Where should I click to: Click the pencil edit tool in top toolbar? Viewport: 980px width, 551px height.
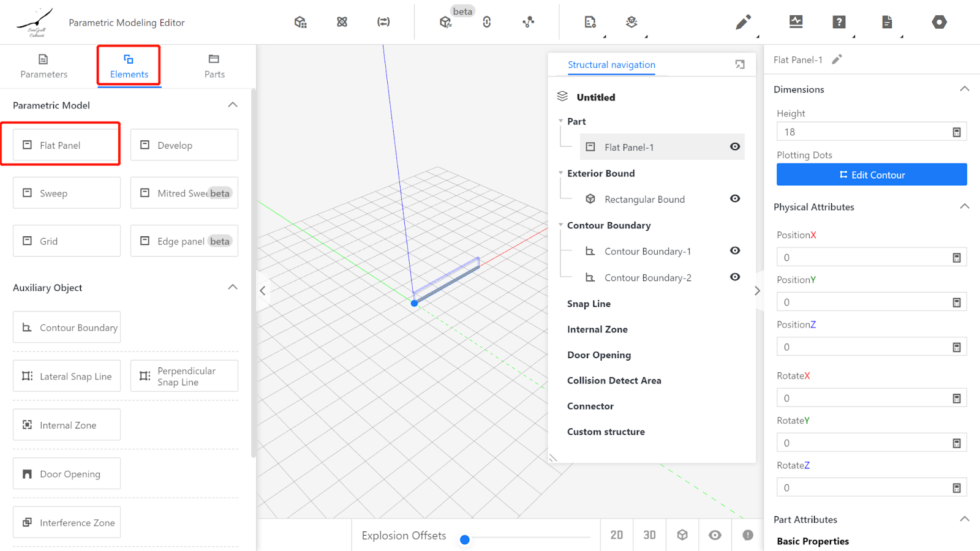[x=743, y=23]
